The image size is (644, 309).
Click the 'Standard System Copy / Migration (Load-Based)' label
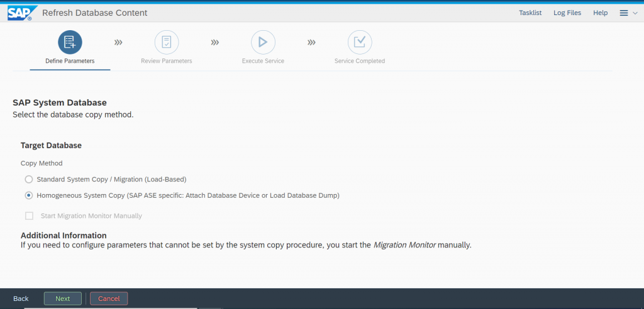click(x=112, y=180)
